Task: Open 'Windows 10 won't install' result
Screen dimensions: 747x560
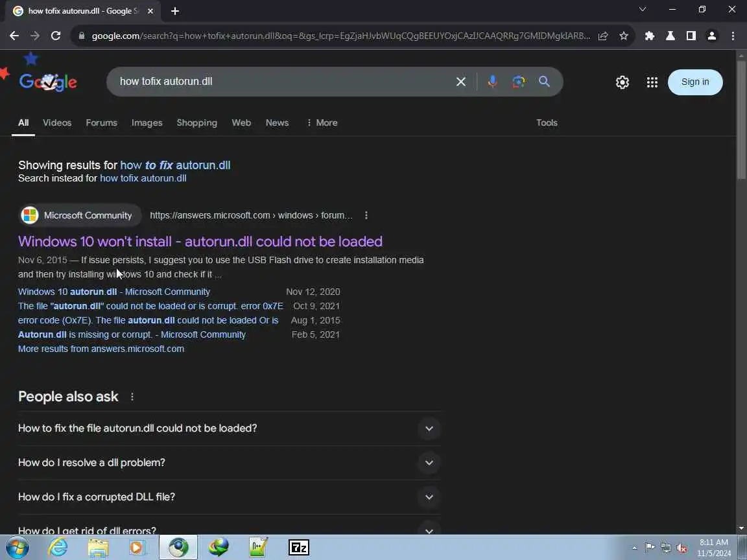Action: click(200, 241)
